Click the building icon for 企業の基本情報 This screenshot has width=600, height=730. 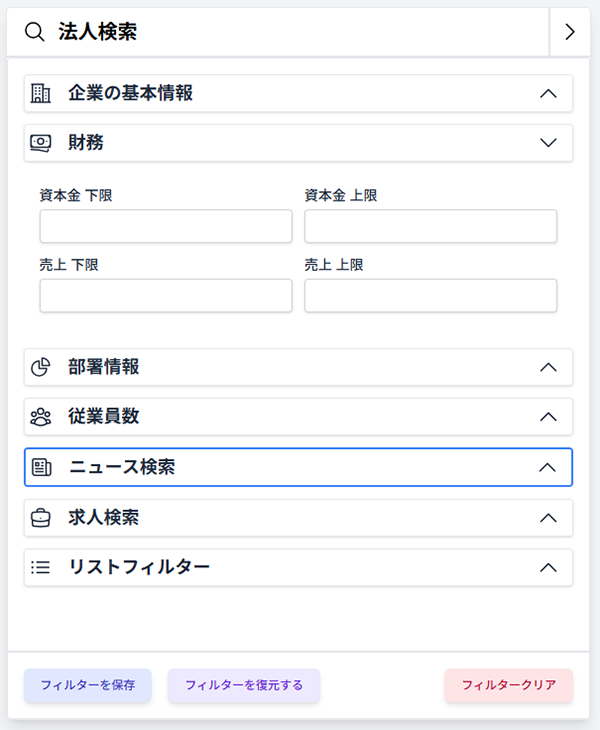coord(41,93)
